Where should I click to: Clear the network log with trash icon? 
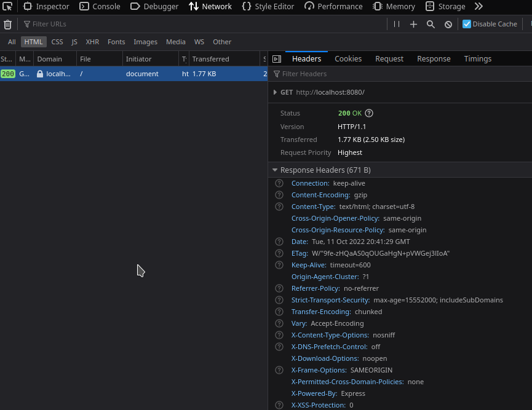pos(7,23)
